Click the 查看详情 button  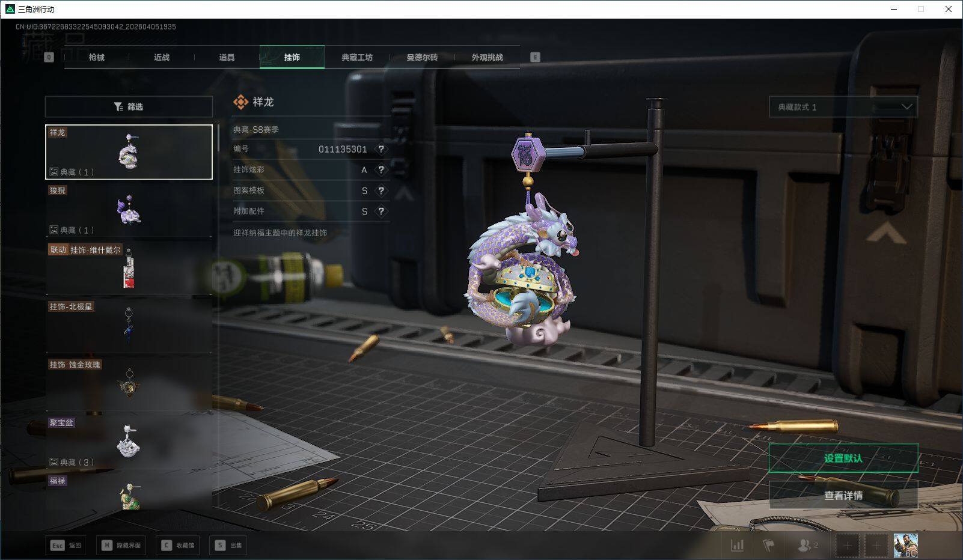point(843,496)
